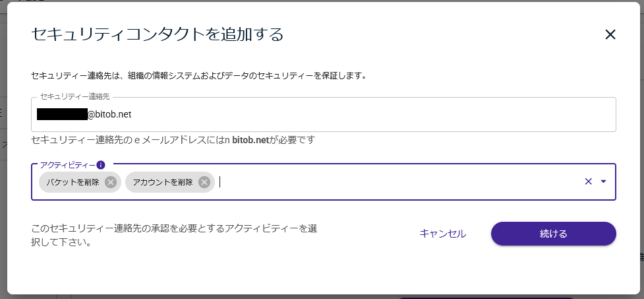Expand the アクティビティー dropdown arrow
The image size is (644, 299).
[603, 182]
